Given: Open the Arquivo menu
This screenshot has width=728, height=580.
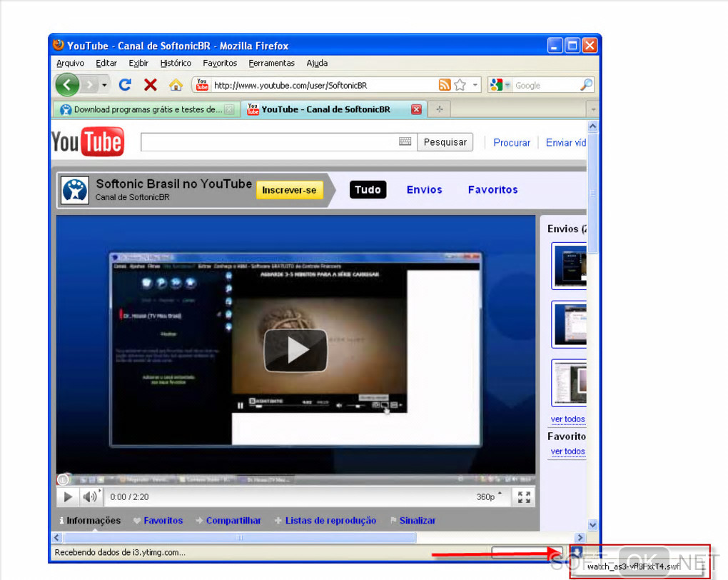Looking at the screenshot, I should (70, 63).
